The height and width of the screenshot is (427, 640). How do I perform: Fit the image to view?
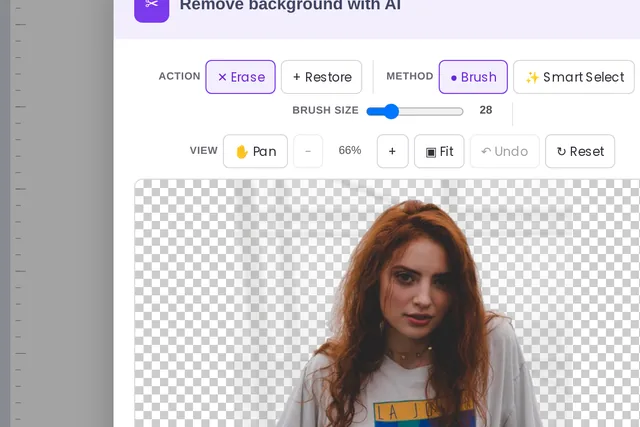click(439, 151)
